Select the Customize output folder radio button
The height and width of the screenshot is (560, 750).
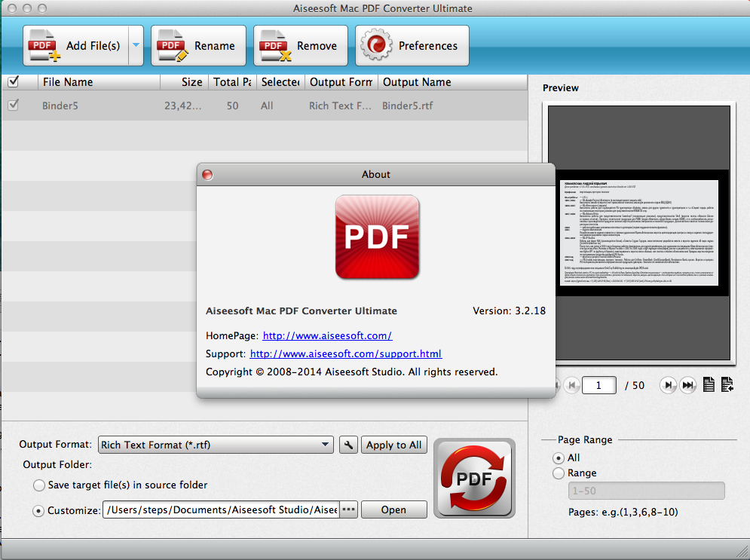[x=38, y=511]
